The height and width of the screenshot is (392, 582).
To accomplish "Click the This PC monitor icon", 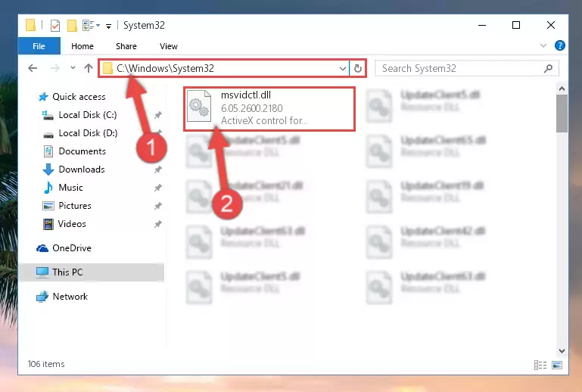I will coord(42,272).
